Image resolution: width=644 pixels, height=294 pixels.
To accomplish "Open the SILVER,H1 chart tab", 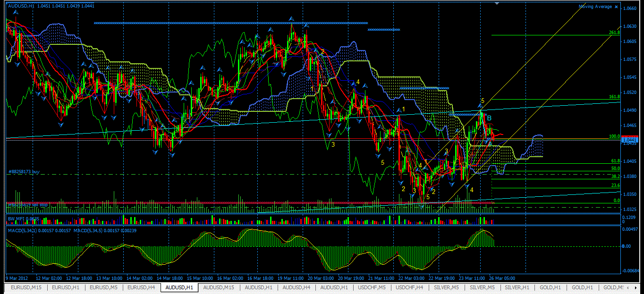I will [x=518, y=287].
